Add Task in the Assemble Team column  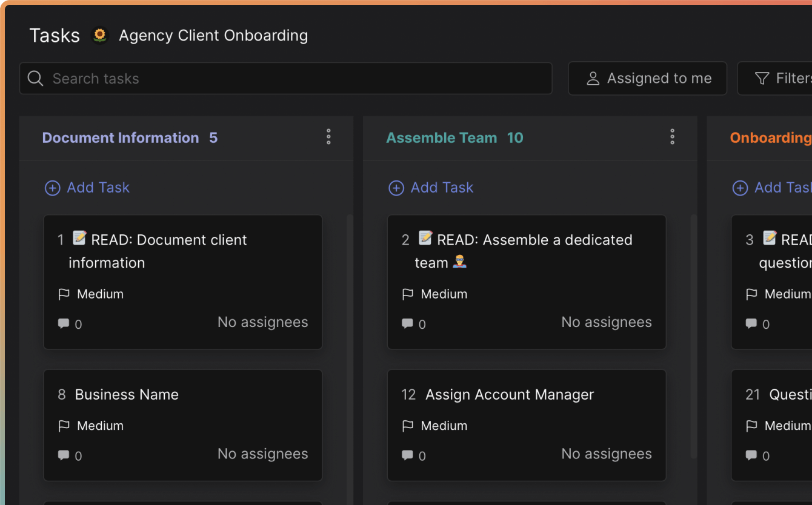(431, 188)
